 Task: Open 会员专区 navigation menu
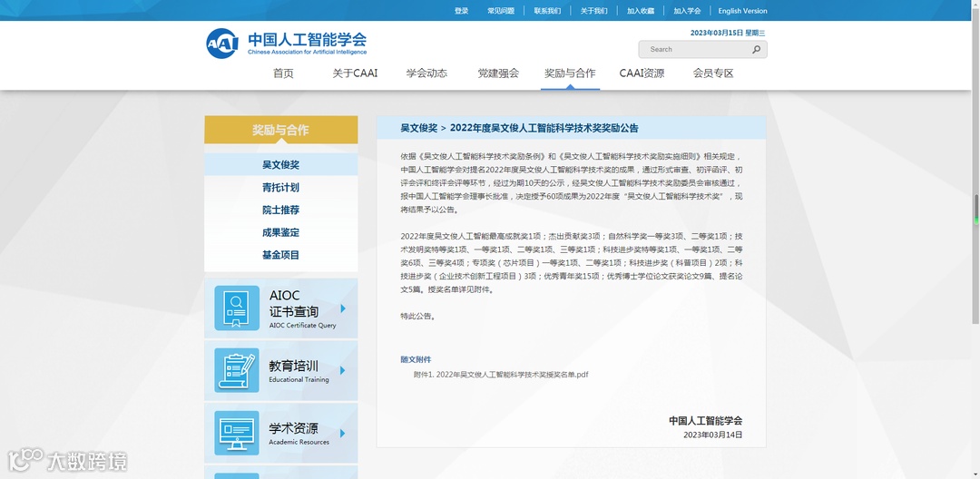(713, 73)
